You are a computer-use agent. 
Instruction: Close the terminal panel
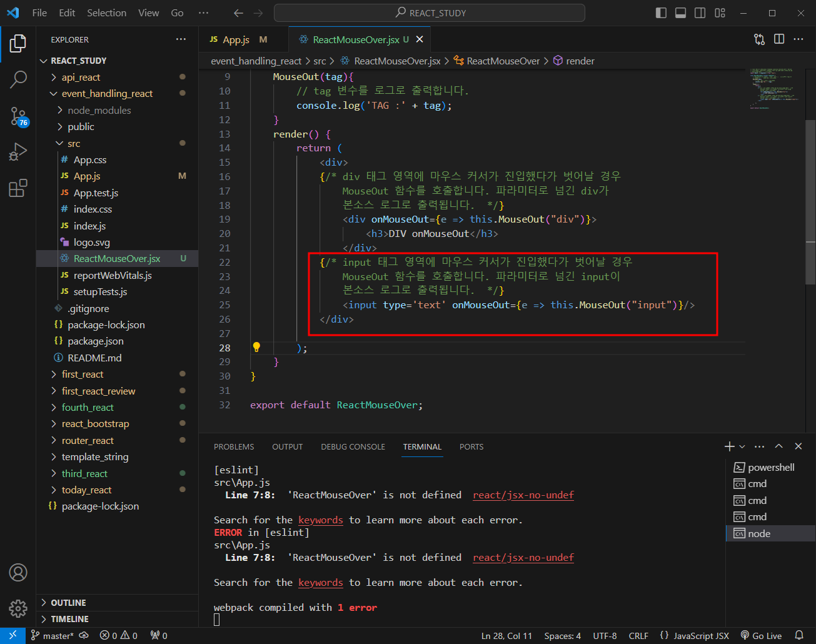798,446
